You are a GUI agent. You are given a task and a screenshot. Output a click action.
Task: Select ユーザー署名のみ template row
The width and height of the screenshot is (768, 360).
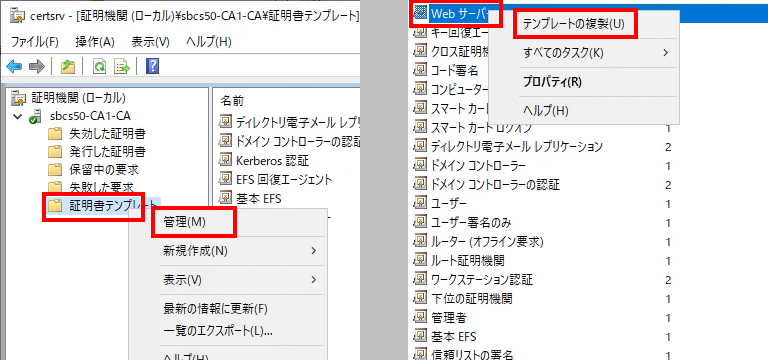click(471, 222)
